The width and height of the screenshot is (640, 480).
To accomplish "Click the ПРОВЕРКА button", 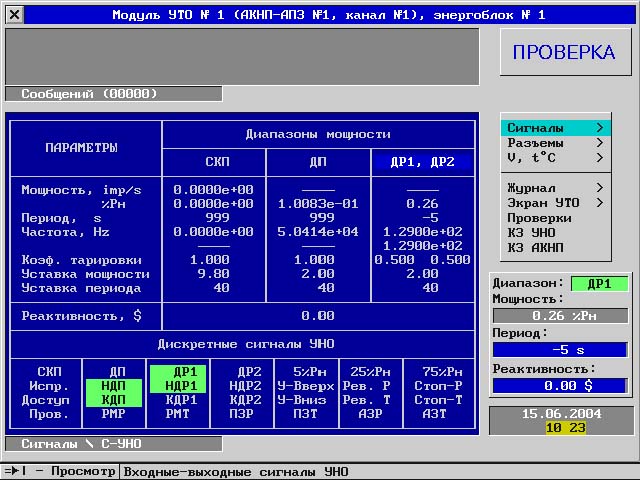I will click(x=563, y=53).
